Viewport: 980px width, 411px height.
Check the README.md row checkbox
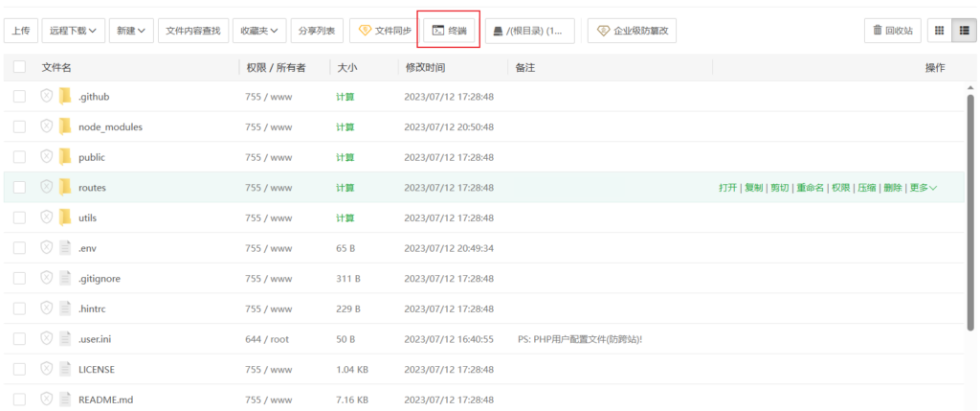(19, 400)
